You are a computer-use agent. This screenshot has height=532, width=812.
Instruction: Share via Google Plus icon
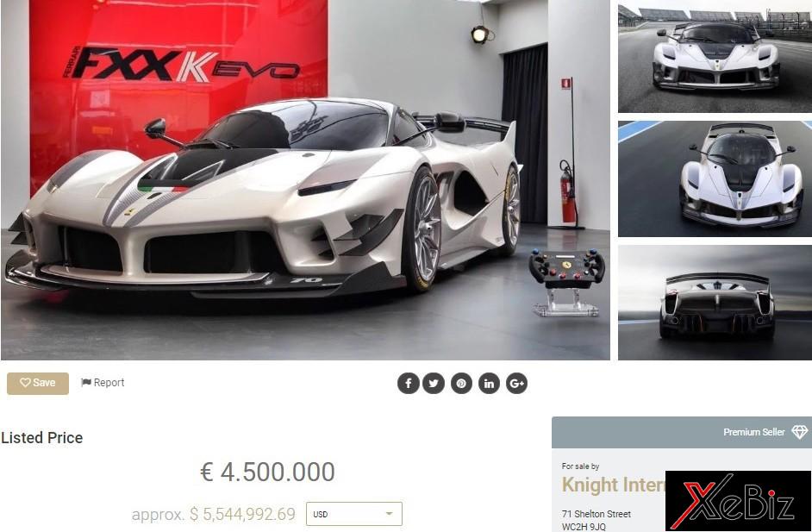517,384
